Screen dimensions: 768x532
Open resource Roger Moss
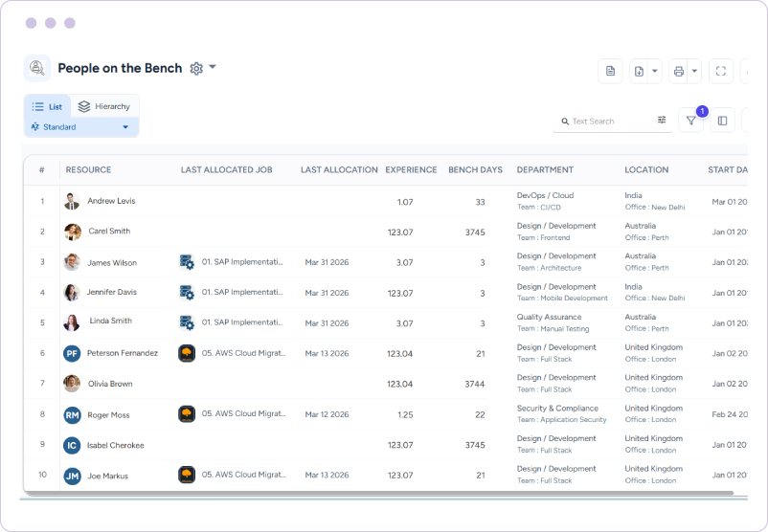(x=109, y=415)
